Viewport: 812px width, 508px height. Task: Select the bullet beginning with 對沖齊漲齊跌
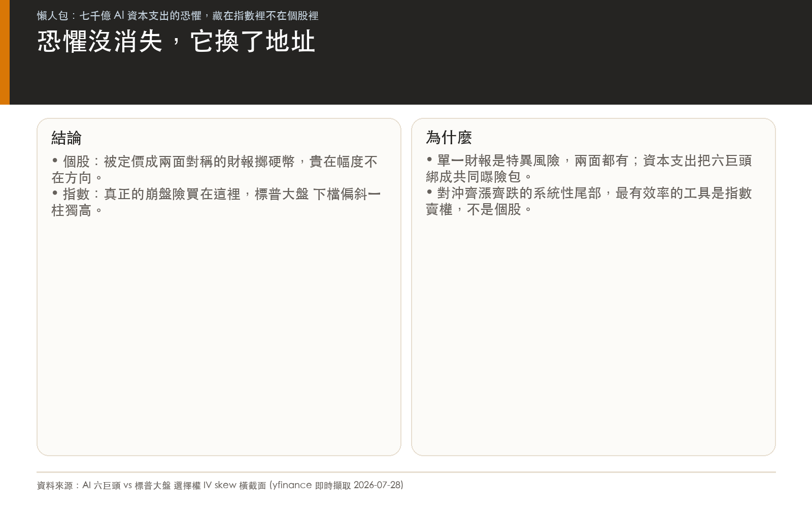[x=589, y=201]
